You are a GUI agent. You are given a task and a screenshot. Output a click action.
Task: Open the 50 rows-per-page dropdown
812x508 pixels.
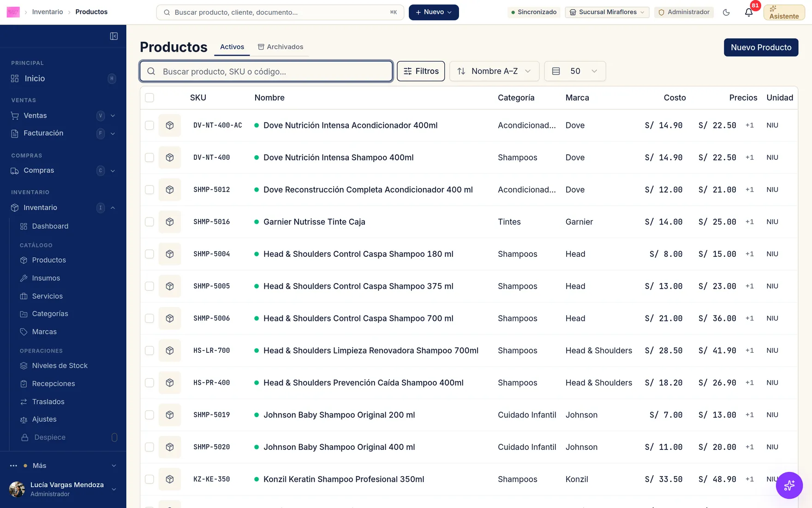[x=575, y=71]
